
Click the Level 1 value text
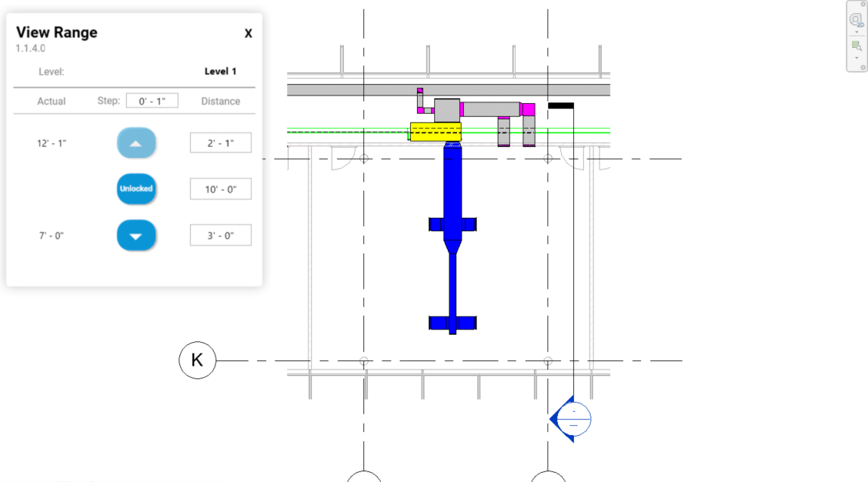pos(220,72)
